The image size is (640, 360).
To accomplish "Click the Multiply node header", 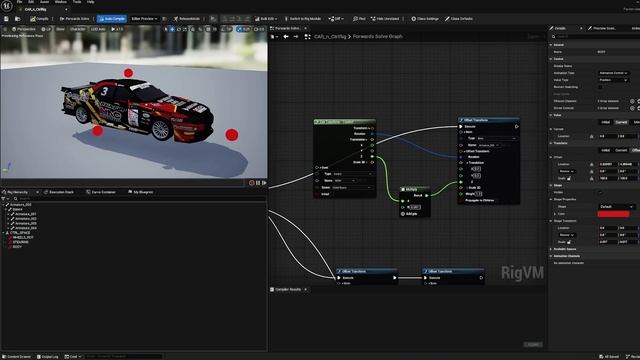I will click(415, 189).
